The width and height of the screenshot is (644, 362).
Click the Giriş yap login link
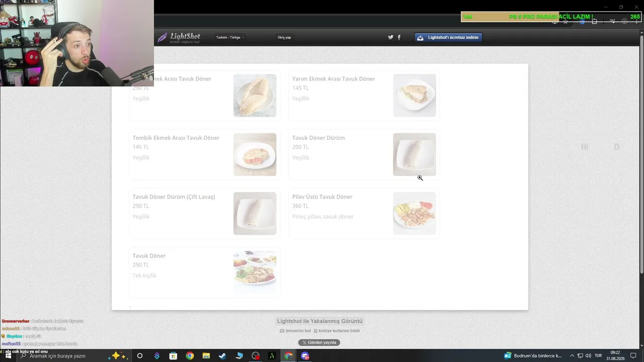pyautogui.click(x=284, y=38)
